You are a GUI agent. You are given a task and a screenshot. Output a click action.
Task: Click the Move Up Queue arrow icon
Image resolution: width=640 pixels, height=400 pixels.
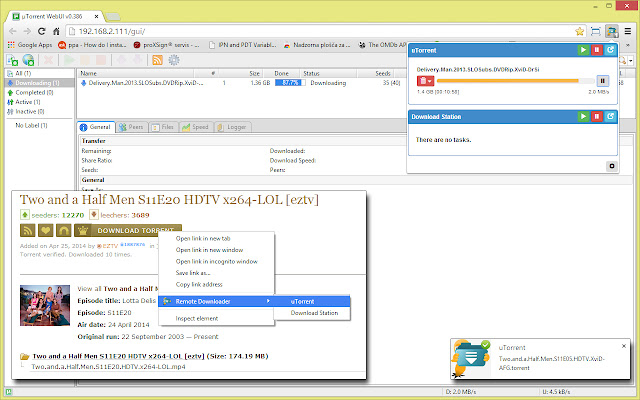tap(121, 60)
